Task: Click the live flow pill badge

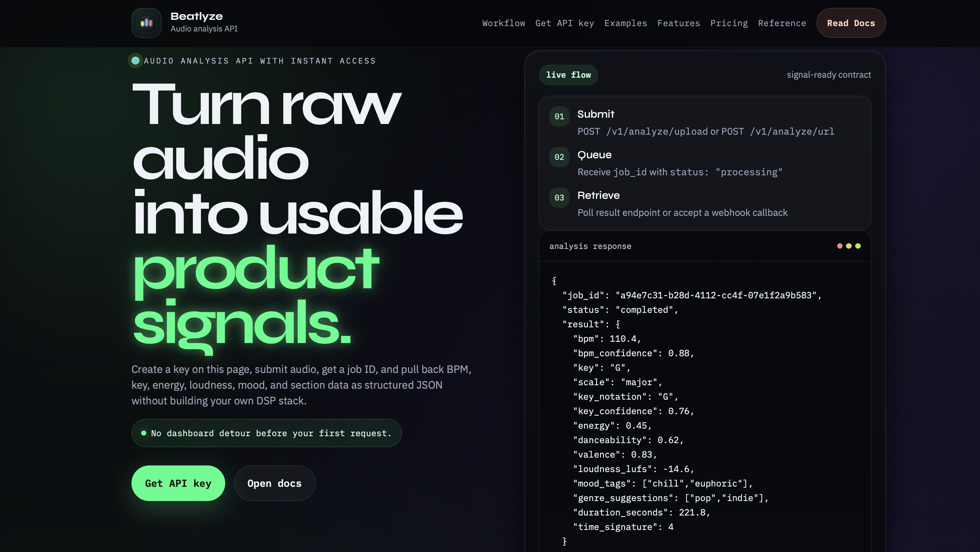Action: pyautogui.click(x=568, y=75)
